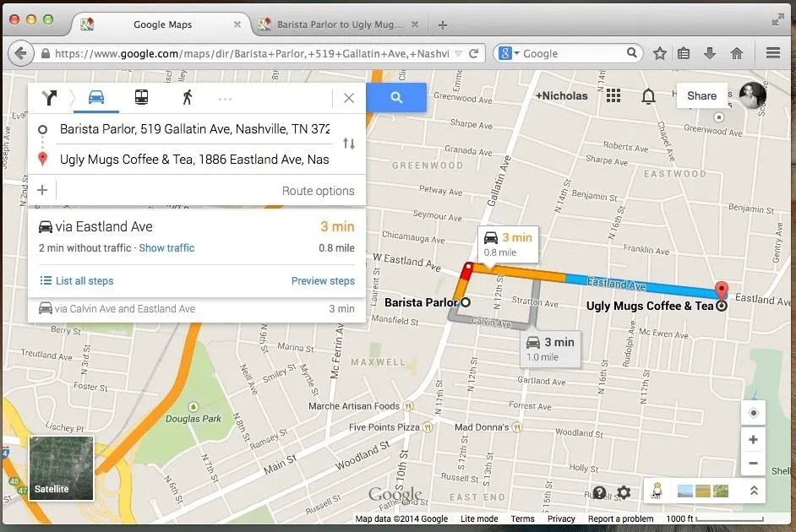Viewport: 796px width, 532px height.
Task: Go to the browser home page
Action: click(x=737, y=53)
